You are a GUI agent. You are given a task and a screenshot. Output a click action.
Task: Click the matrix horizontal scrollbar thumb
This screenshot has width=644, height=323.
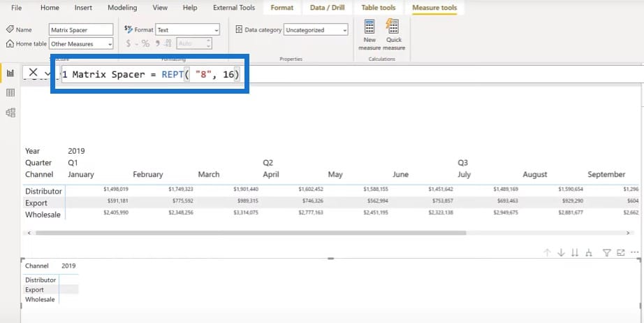pos(251,233)
